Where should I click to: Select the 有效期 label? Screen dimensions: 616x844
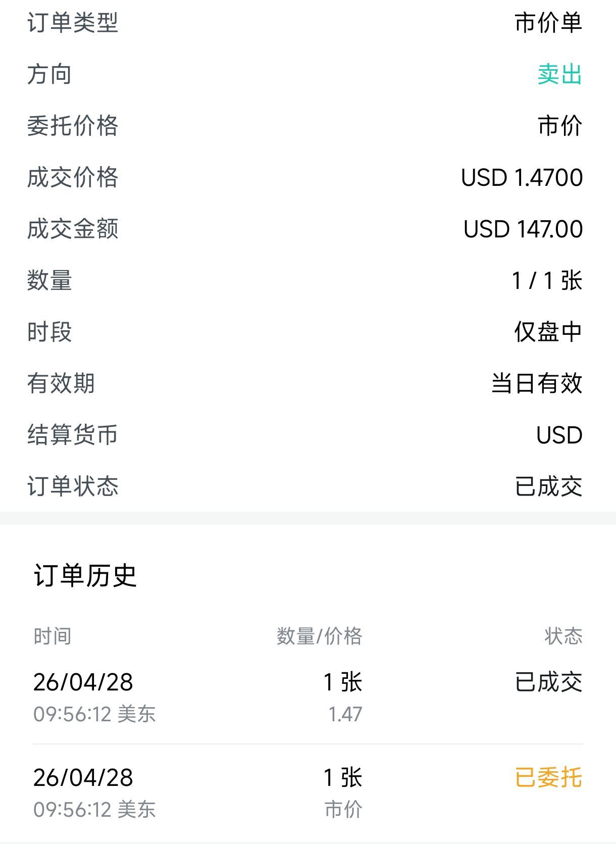[x=61, y=384]
